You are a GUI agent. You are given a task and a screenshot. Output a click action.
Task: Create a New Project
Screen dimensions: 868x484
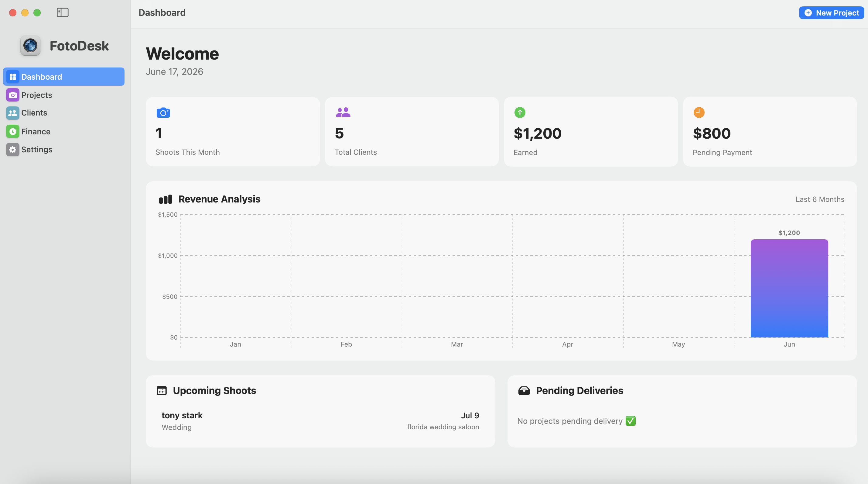coord(831,13)
